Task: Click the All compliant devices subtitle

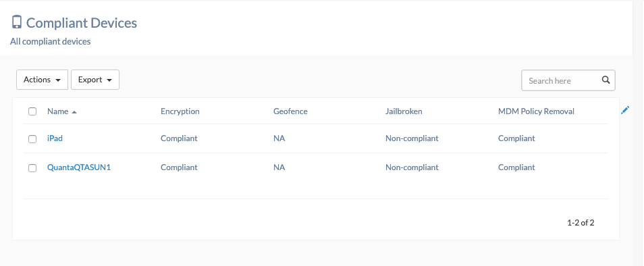Action: point(51,41)
